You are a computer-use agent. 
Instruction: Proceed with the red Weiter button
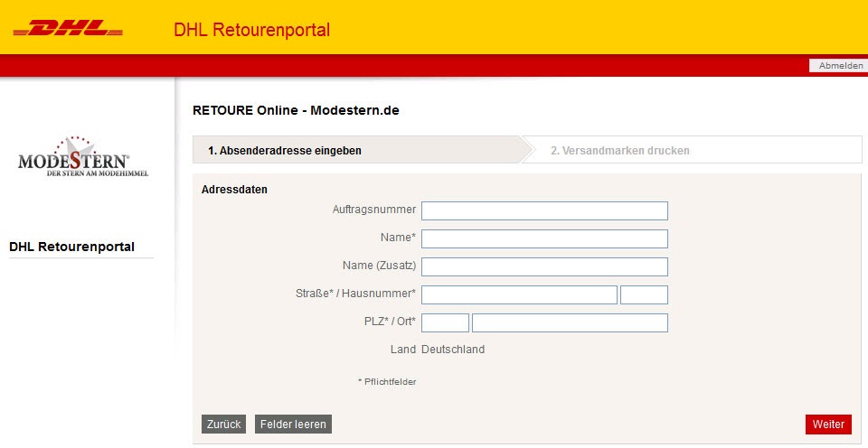pos(828,425)
